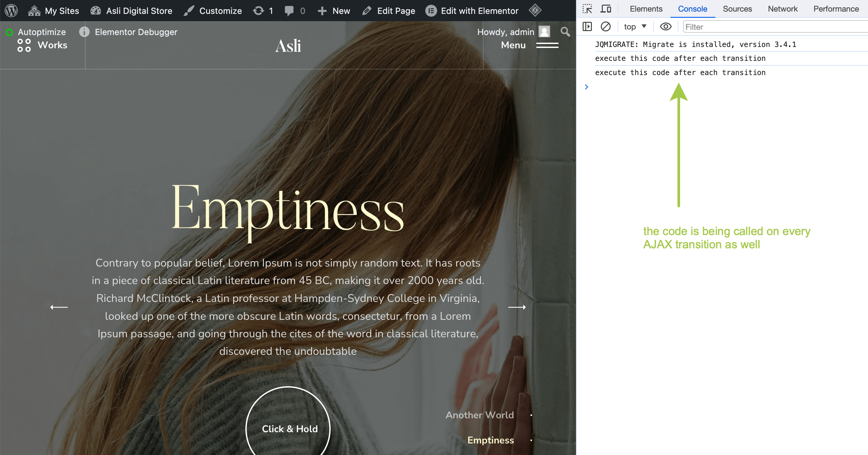This screenshot has height=455, width=868.
Task: Go to next slide with right arrow
Action: [517, 307]
